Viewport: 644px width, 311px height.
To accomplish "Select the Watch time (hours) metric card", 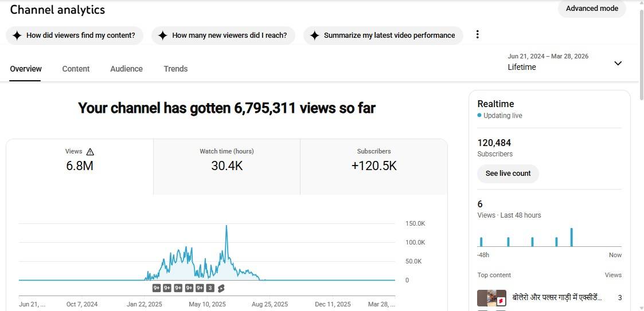I will (x=227, y=166).
